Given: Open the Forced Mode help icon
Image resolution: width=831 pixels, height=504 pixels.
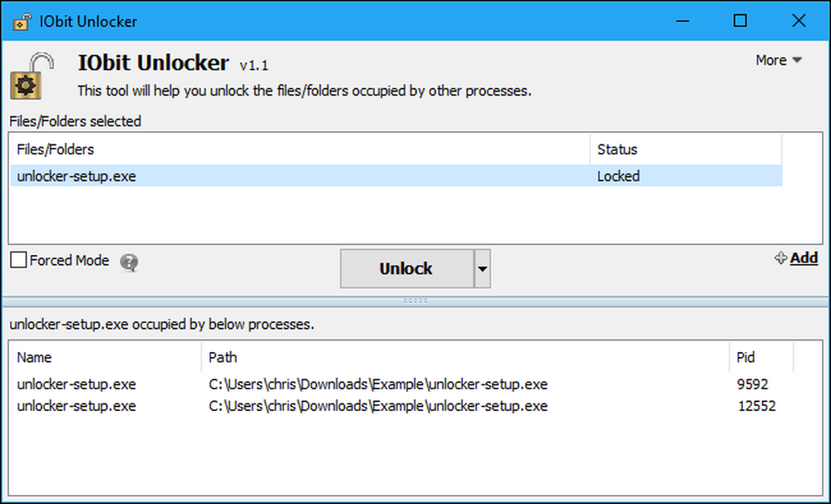Looking at the screenshot, I should [x=129, y=262].
